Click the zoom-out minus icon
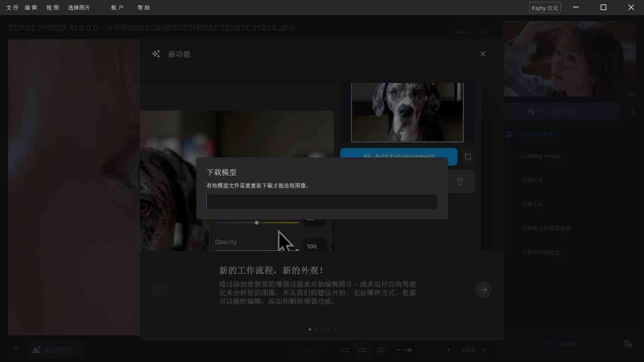 [398, 350]
